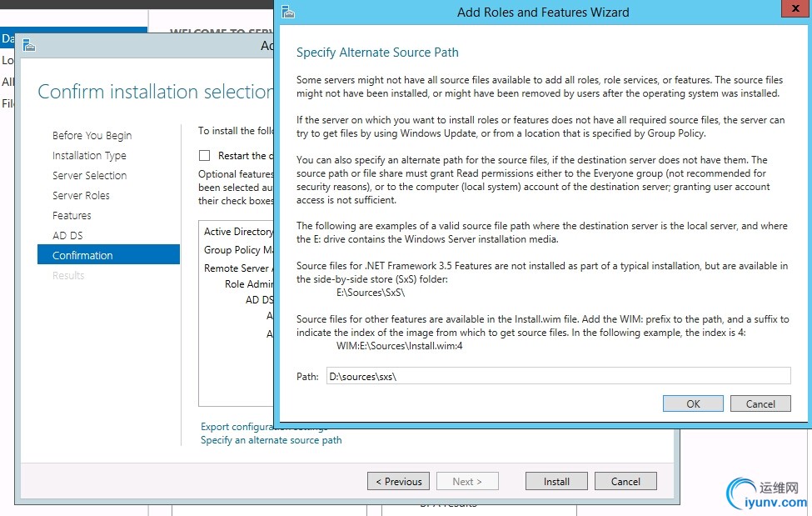Open the Features step

(72, 215)
